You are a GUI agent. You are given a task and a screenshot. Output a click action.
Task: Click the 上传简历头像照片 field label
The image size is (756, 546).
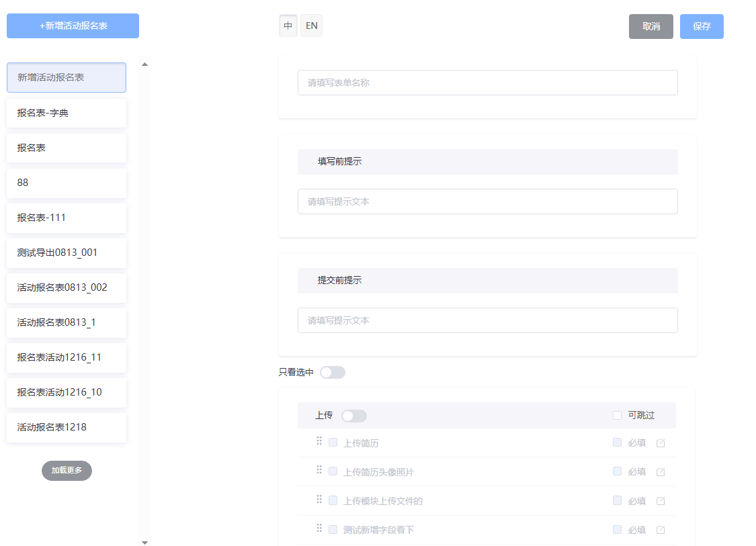[x=378, y=472]
